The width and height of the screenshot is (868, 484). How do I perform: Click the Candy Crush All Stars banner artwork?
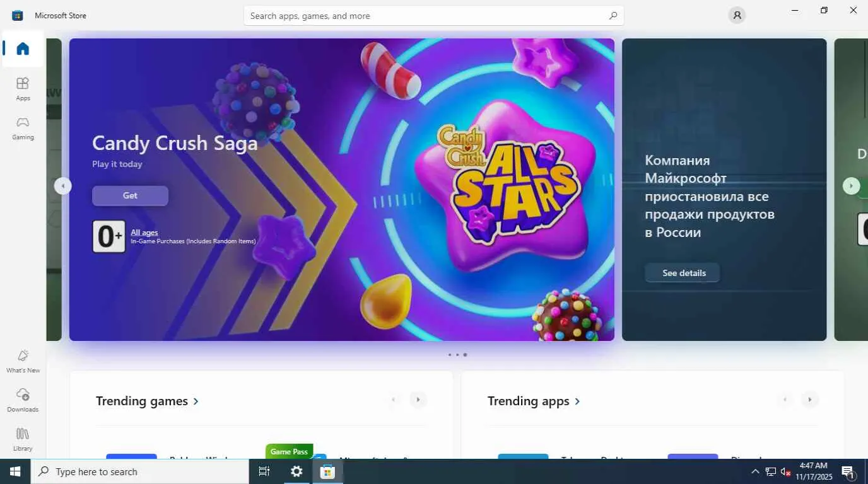tap(341, 190)
